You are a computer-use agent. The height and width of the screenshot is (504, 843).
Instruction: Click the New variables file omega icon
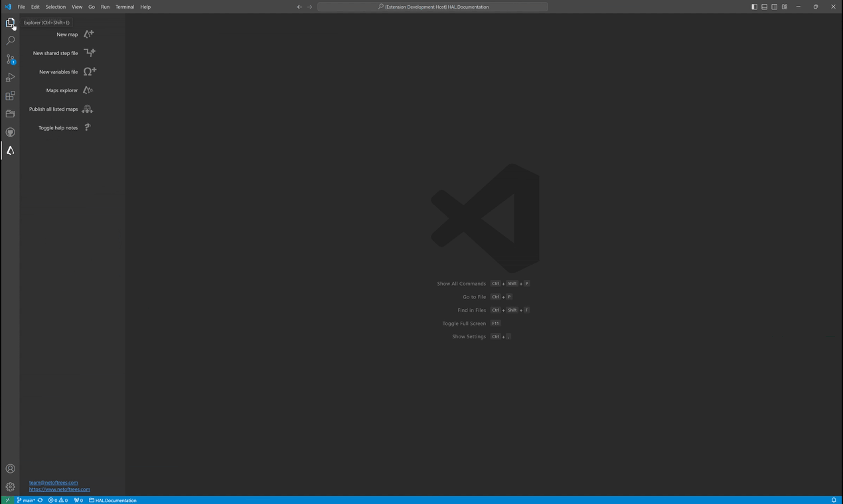[90, 71]
